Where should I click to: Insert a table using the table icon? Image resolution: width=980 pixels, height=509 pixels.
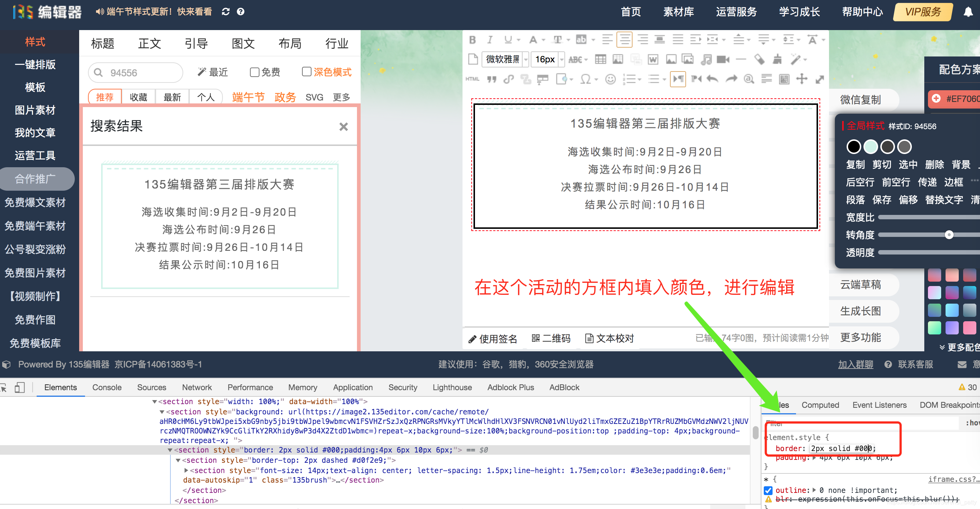pyautogui.click(x=600, y=59)
